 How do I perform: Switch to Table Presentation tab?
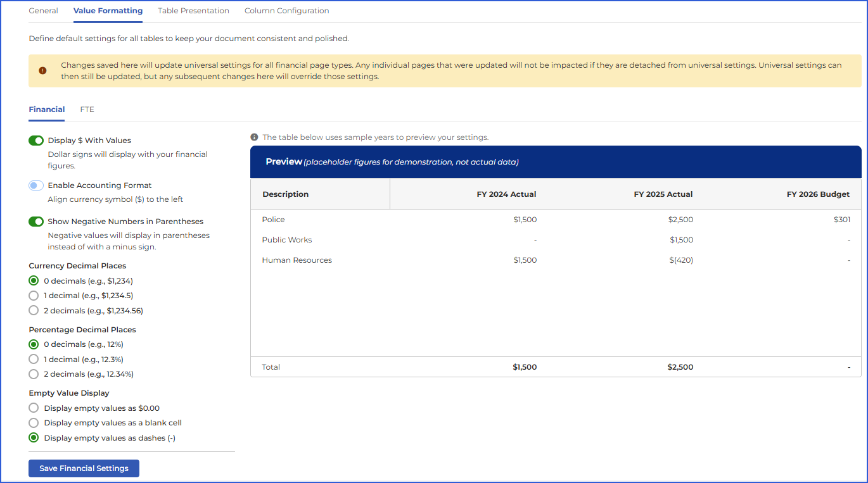click(193, 11)
